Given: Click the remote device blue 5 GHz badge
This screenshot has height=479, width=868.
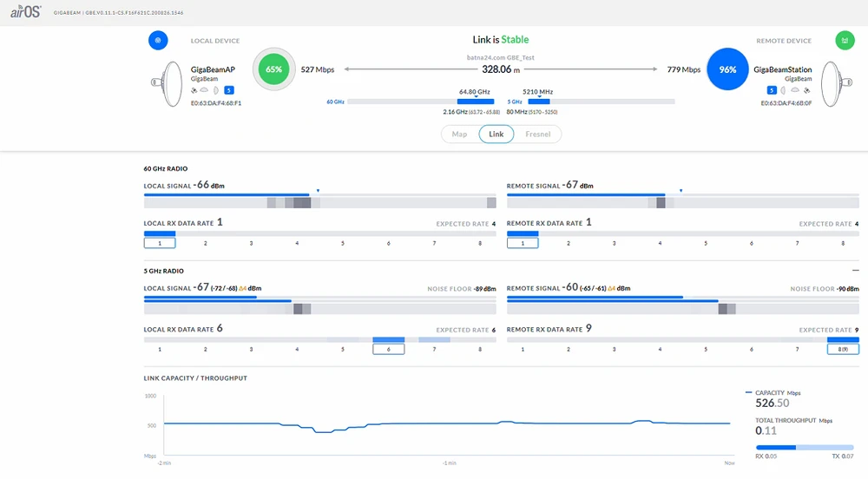Looking at the screenshot, I should [771, 90].
